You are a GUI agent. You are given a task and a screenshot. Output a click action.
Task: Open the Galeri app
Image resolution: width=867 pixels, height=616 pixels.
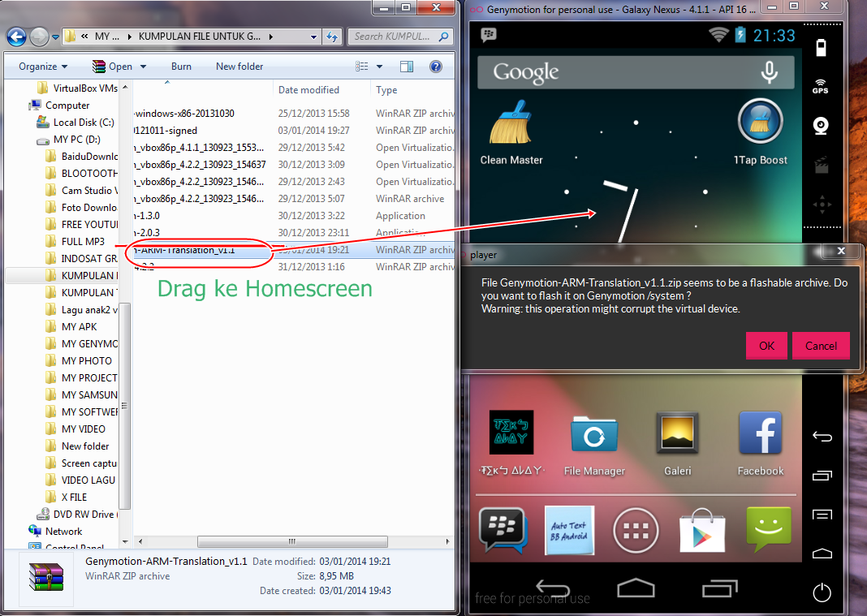click(x=677, y=443)
